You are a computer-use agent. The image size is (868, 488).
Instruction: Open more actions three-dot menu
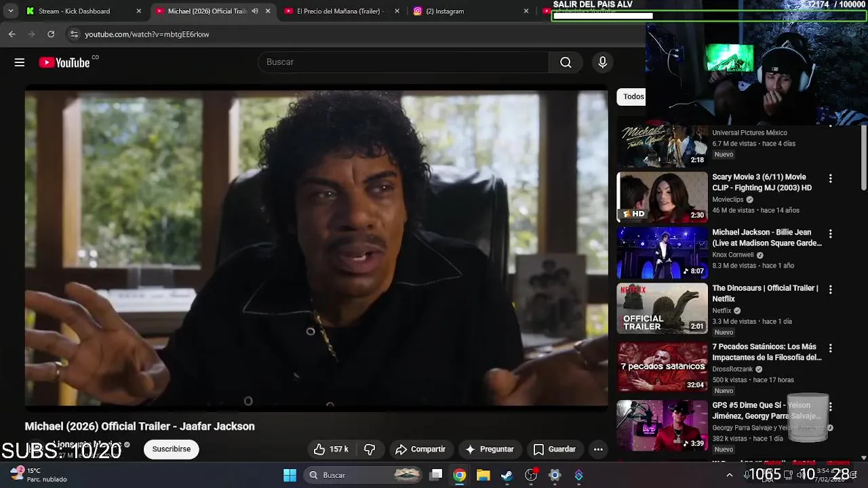coord(598,449)
